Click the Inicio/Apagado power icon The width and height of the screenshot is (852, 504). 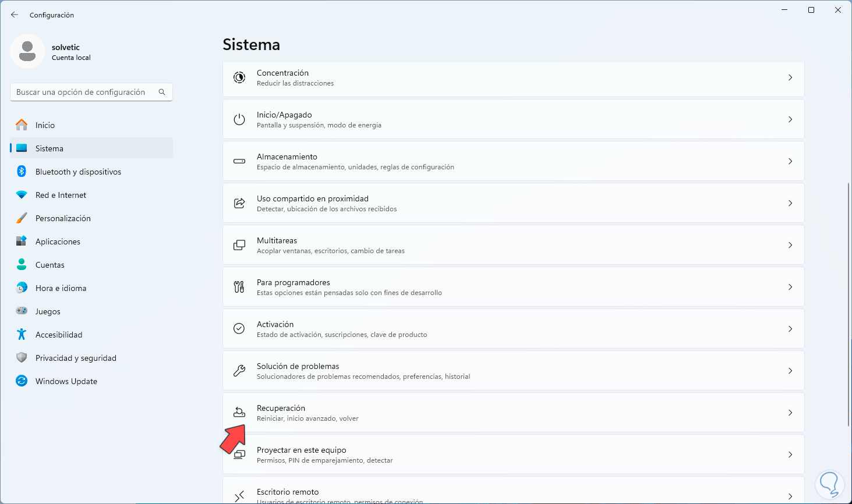pos(239,119)
